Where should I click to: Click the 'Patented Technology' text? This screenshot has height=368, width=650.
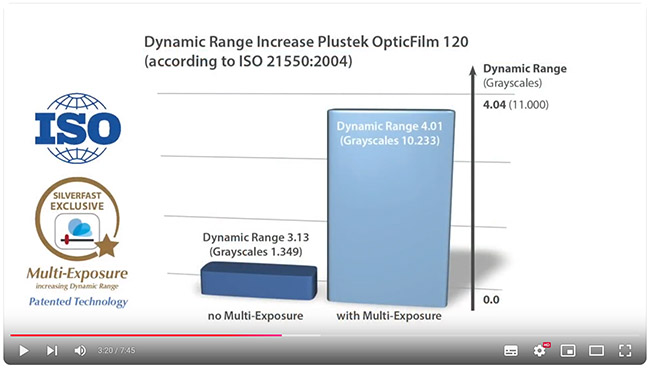click(x=78, y=302)
